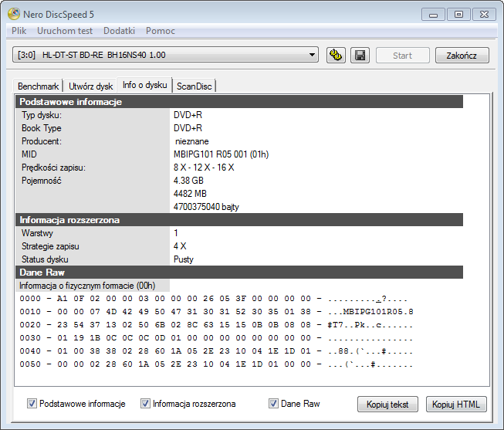Click the Kopiuj tekst button
The width and height of the screenshot is (504, 430).
point(387,404)
